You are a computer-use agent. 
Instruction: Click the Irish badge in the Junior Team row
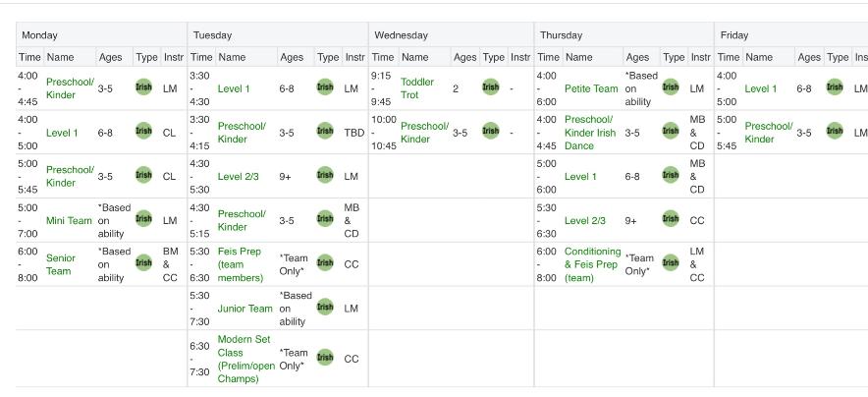(325, 307)
